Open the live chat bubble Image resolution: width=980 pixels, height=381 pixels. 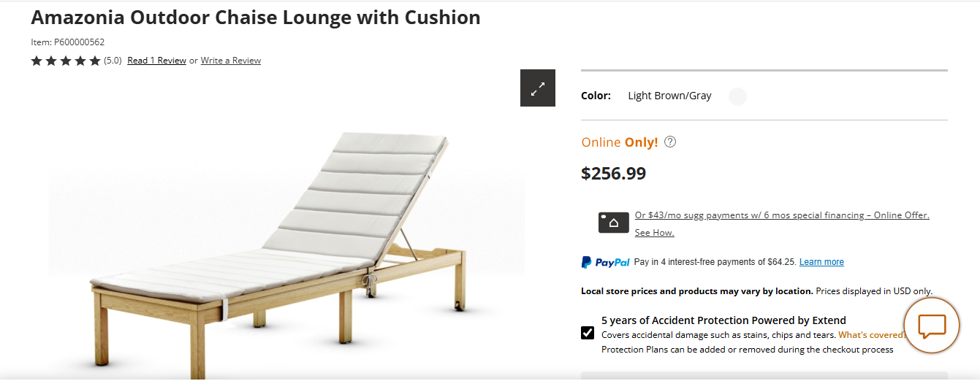pyautogui.click(x=931, y=326)
